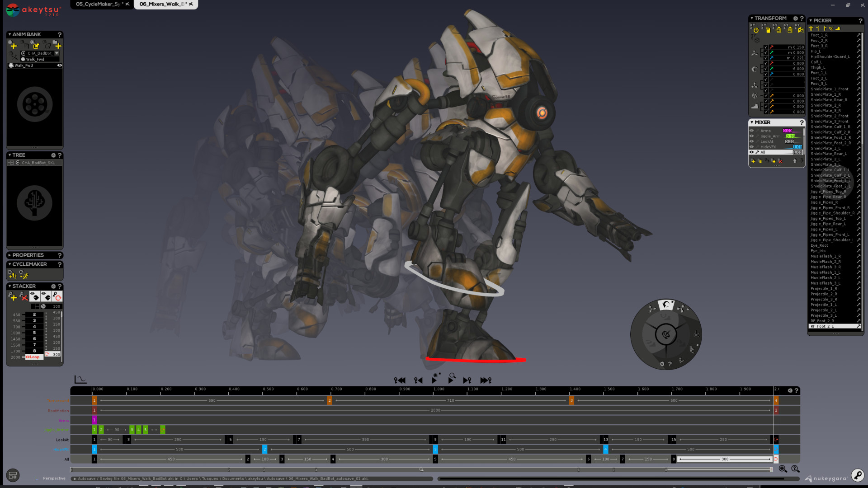Click the red Loop pose in Stacker
Viewport: 868px width, 488px height.
click(34, 357)
